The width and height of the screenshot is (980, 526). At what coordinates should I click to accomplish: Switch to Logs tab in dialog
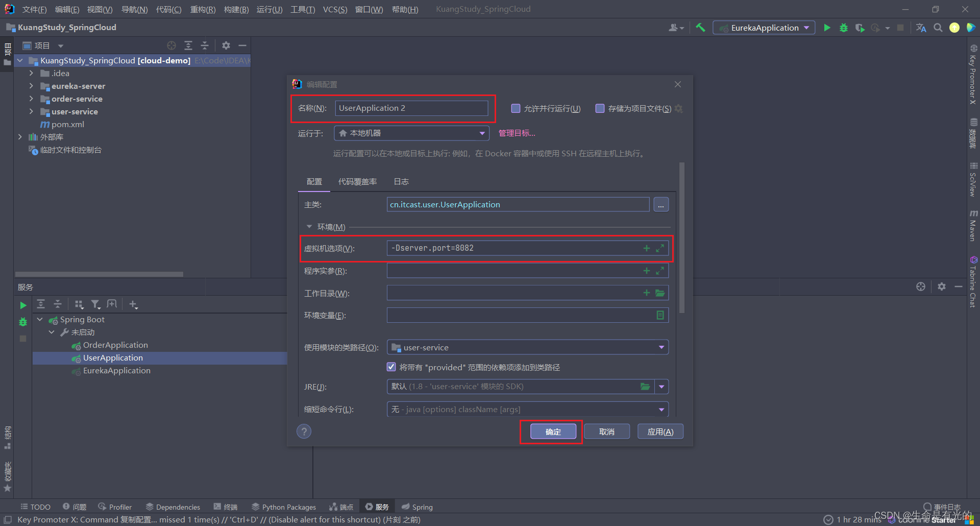coord(401,182)
